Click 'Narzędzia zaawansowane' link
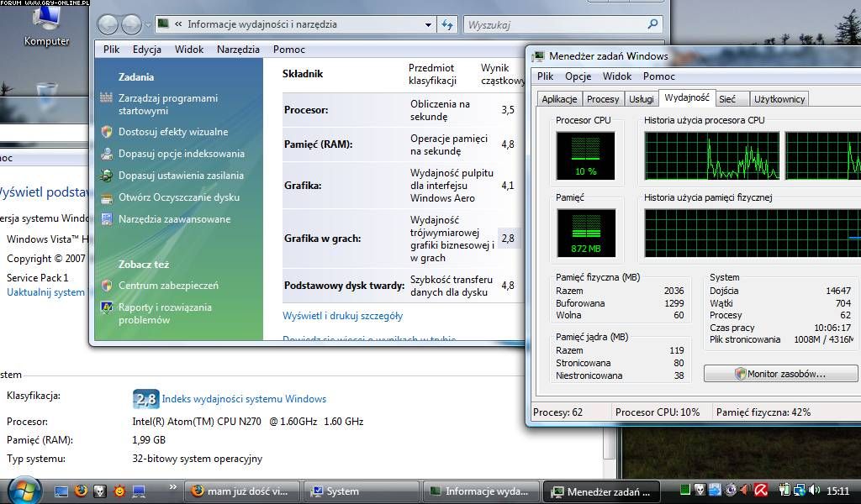The width and height of the screenshot is (861, 504). (174, 219)
